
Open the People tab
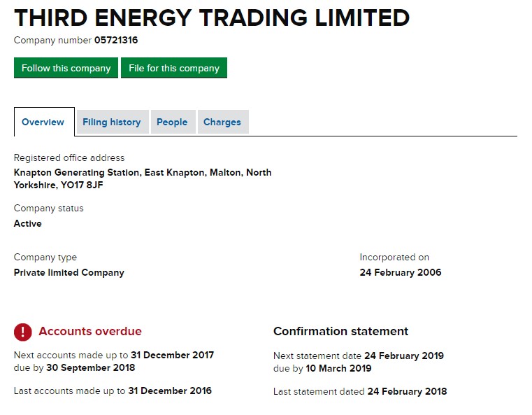click(x=172, y=122)
